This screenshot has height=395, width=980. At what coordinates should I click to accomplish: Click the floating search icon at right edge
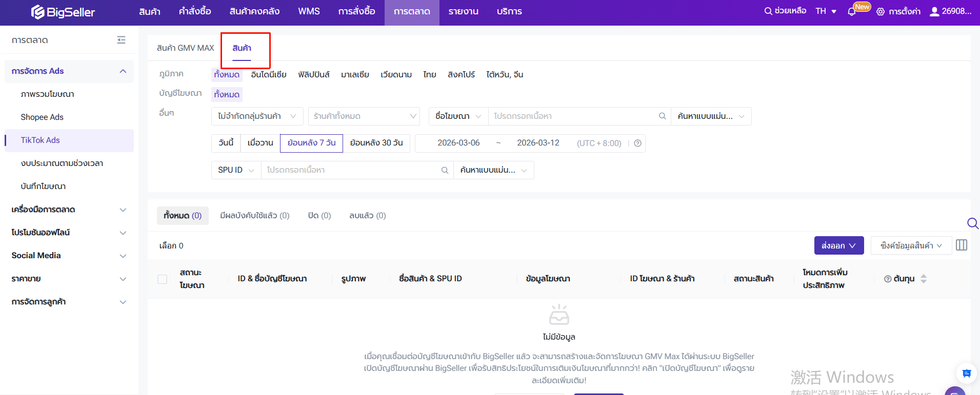point(972,223)
